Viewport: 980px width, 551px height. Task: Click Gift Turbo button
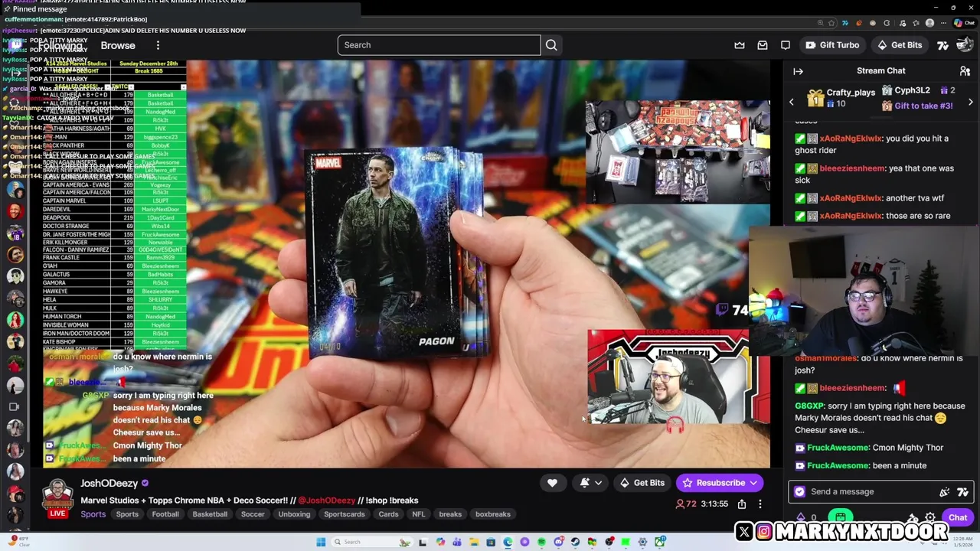(x=832, y=45)
